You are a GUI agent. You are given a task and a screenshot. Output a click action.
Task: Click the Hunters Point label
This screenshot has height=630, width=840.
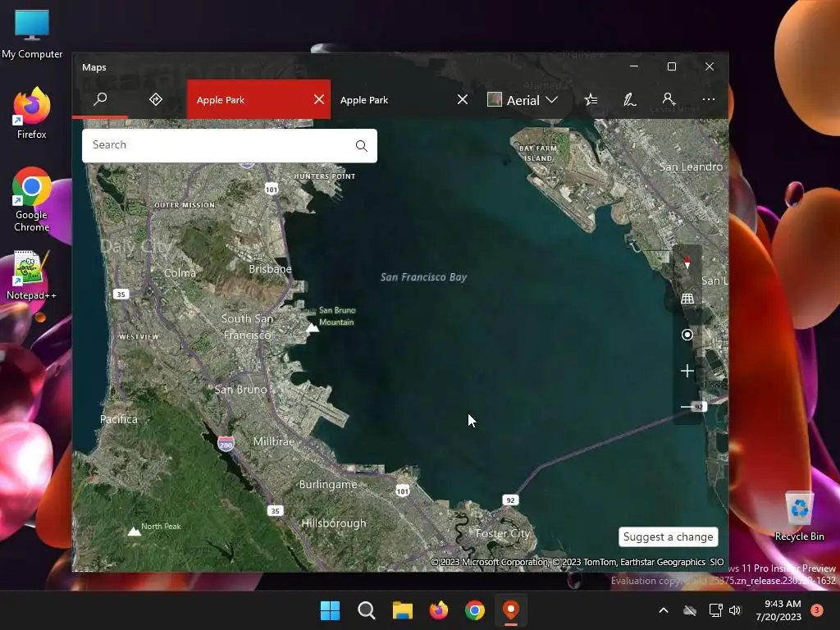(x=324, y=176)
